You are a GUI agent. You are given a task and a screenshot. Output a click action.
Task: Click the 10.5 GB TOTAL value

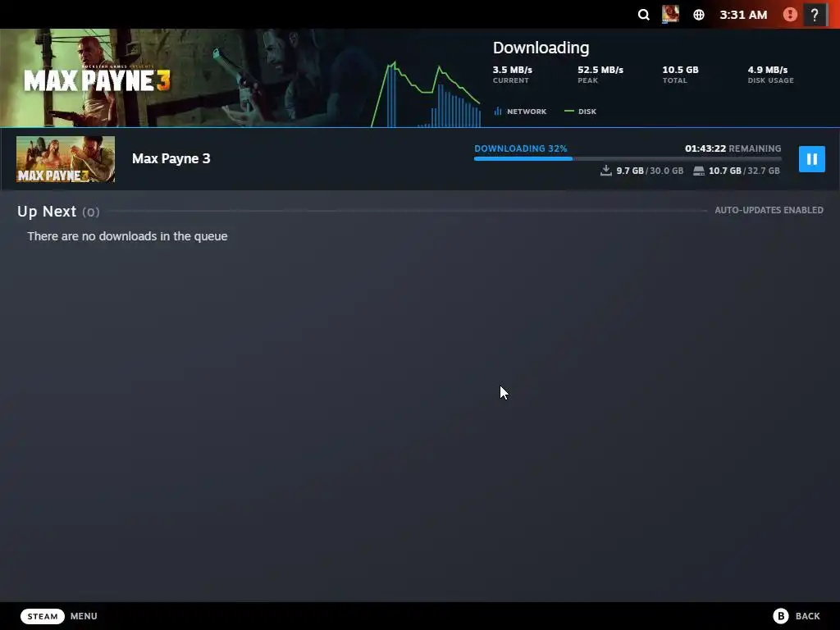[680, 70]
